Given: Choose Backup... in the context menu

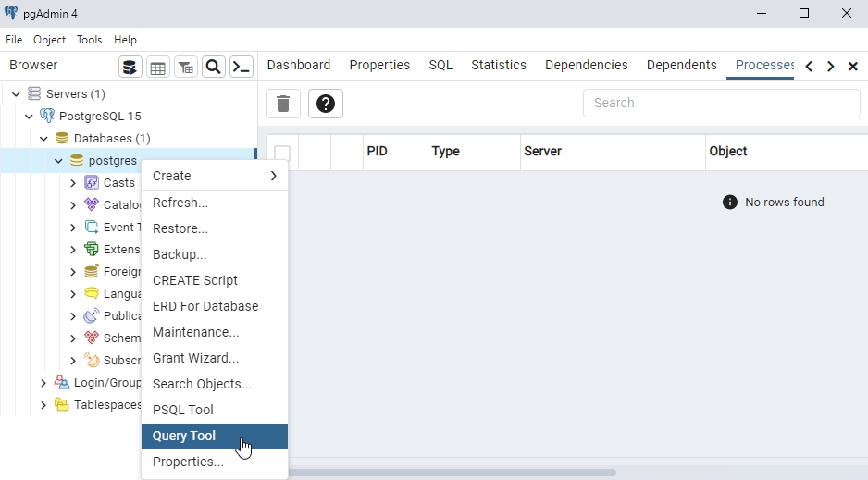Looking at the screenshot, I should pyautogui.click(x=180, y=254).
